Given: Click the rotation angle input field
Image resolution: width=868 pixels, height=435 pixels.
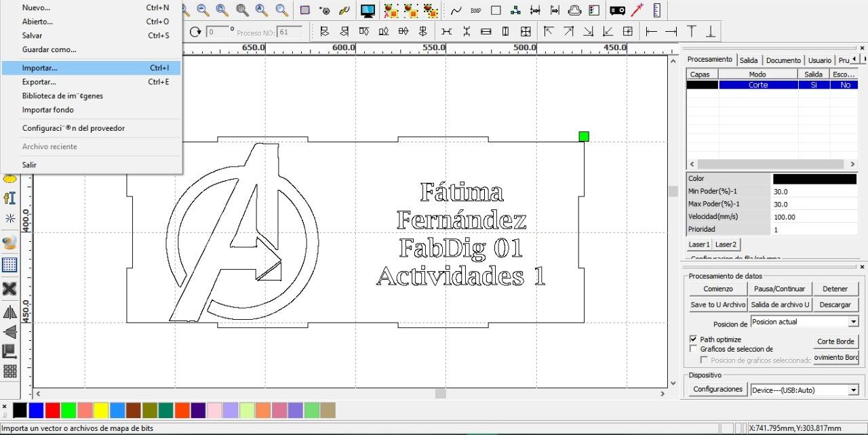Looking at the screenshot, I should pyautogui.click(x=217, y=32).
